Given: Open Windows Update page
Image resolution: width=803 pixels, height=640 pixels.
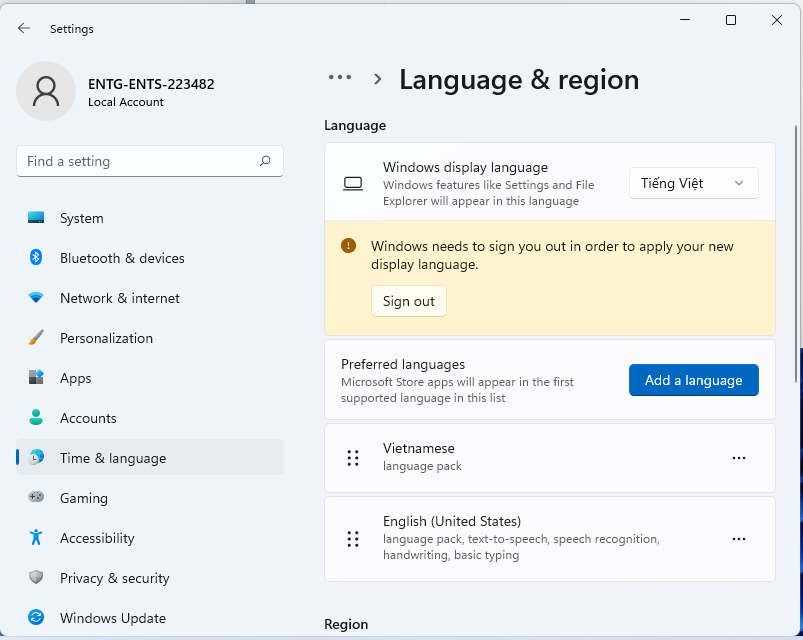Looking at the screenshot, I should coord(150,617).
